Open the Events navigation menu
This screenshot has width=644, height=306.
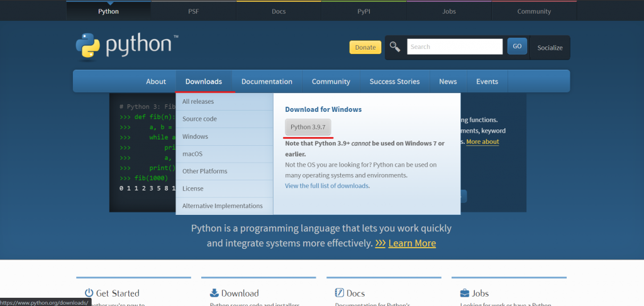click(x=487, y=81)
